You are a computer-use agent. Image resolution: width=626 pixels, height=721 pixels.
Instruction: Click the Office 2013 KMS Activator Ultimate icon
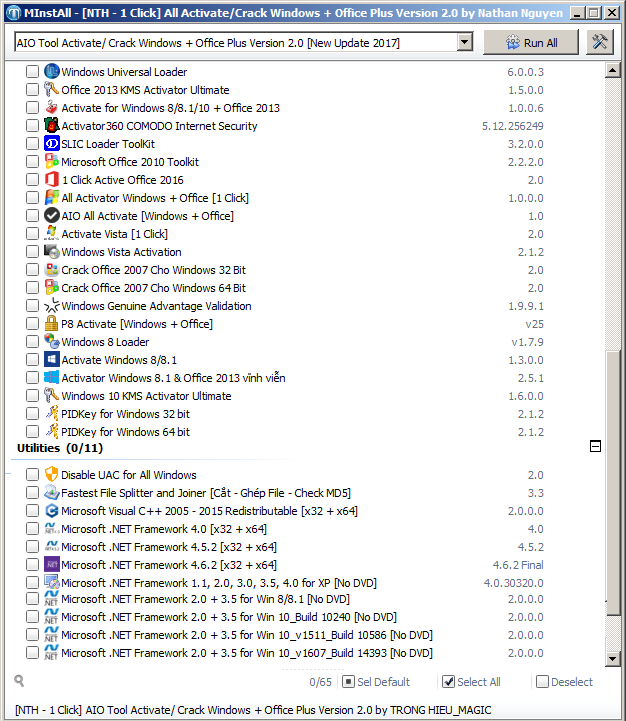[x=52, y=90]
